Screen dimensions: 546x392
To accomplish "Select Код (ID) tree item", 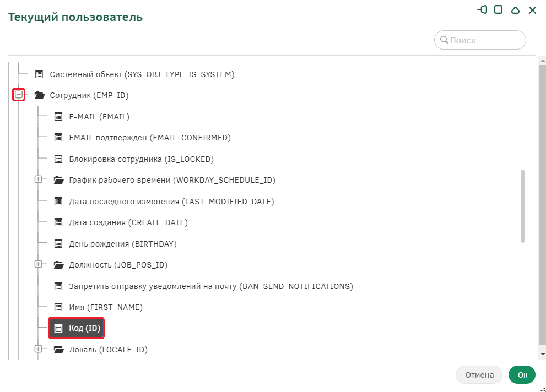I will pyautogui.click(x=84, y=328).
